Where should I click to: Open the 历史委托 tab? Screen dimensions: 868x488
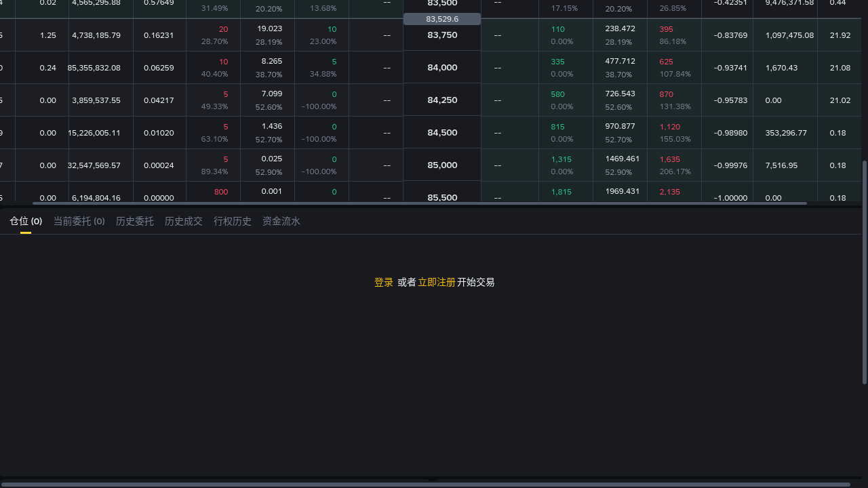pyautogui.click(x=134, y=221)
